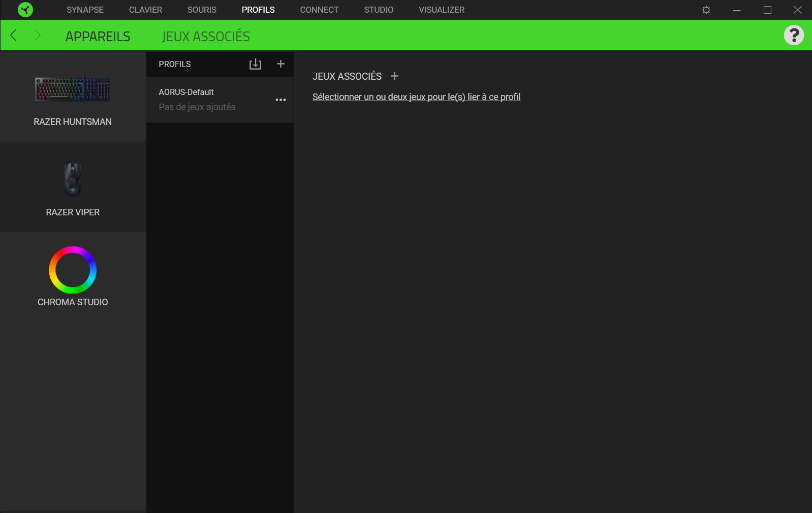Go back with the left arrow
The height and width of the screenshot is (513, 812).
[x=14, y=35]
